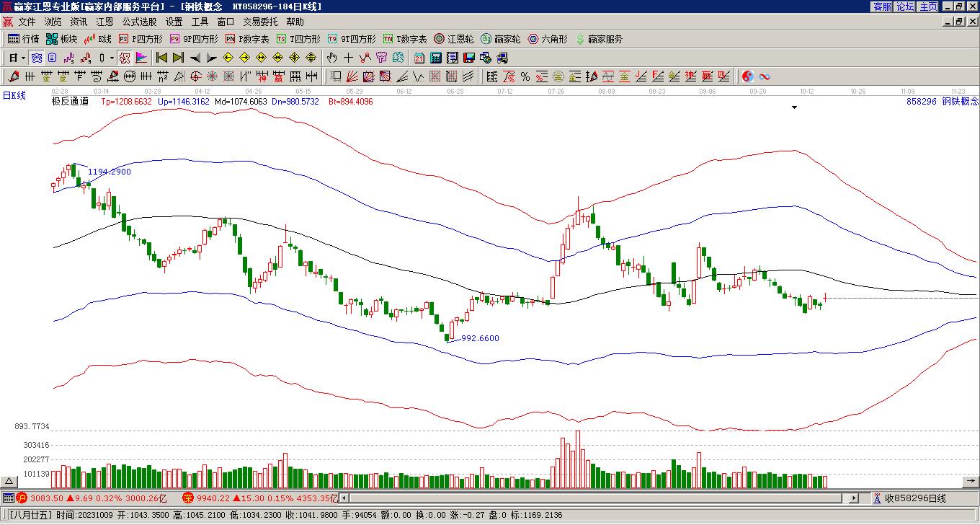Click the yin-yang icon in the toolbar
980x525 pixels.
click(x=747, y=76)
